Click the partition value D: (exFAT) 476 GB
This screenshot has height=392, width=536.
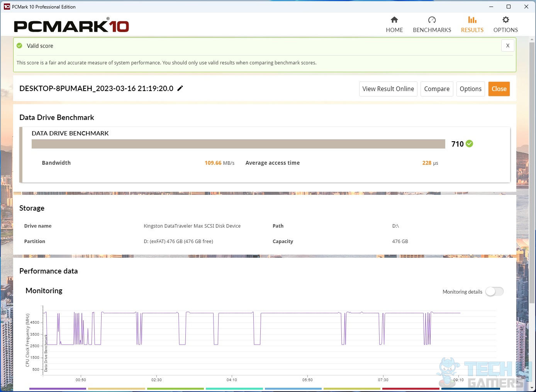[x=178, y=242]
